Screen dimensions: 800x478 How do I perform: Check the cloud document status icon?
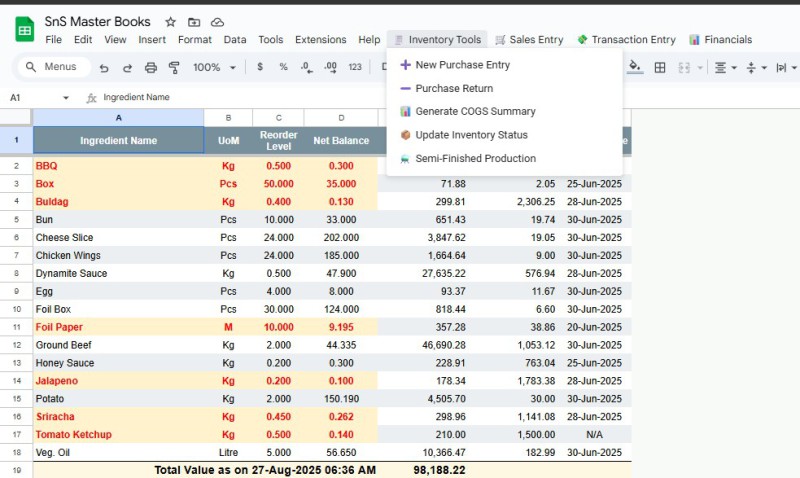(x=217, y=22)
